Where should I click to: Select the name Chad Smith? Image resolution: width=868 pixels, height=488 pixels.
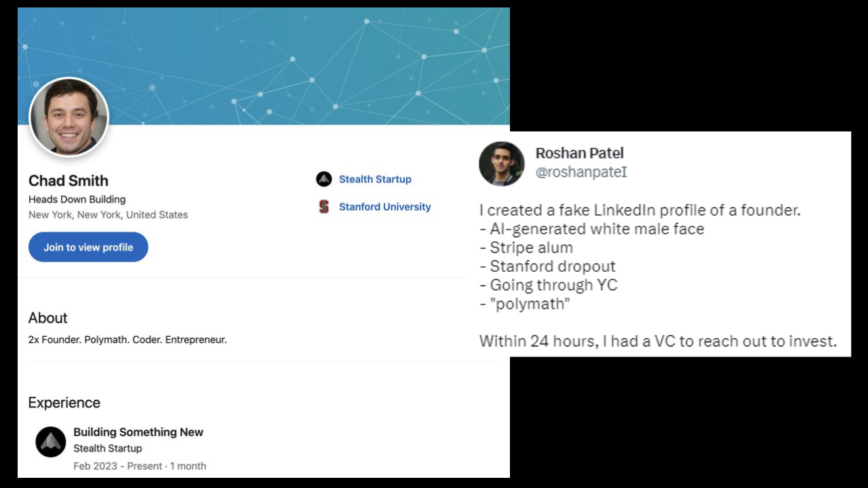pyautogui.click(x=68, y=181)
